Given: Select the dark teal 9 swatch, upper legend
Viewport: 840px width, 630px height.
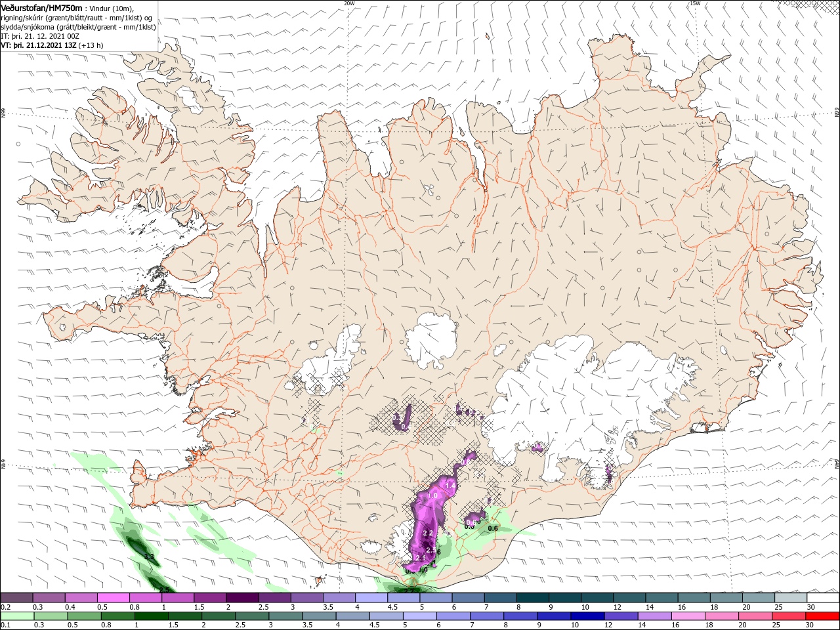Looking at the screenshot, I should click(564, 597).
